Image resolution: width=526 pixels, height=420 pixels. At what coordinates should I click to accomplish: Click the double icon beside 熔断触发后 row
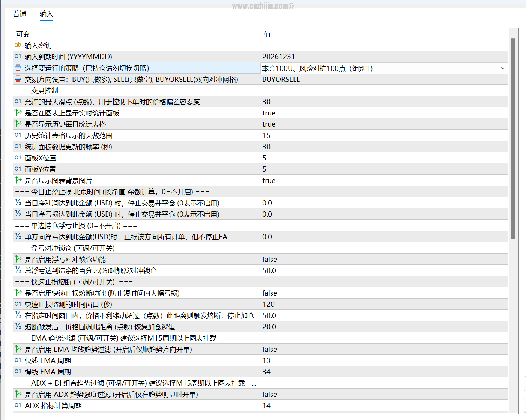tap(18, 326)
